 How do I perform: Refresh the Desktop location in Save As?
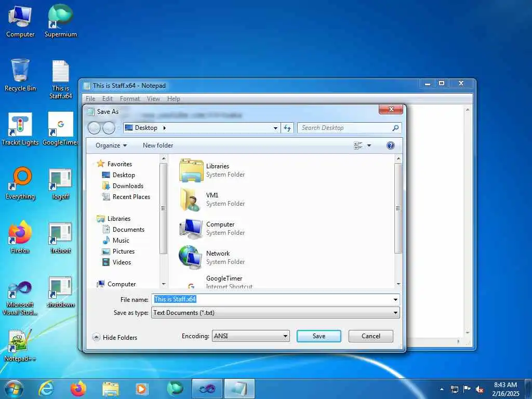click(x=287, y=128)
